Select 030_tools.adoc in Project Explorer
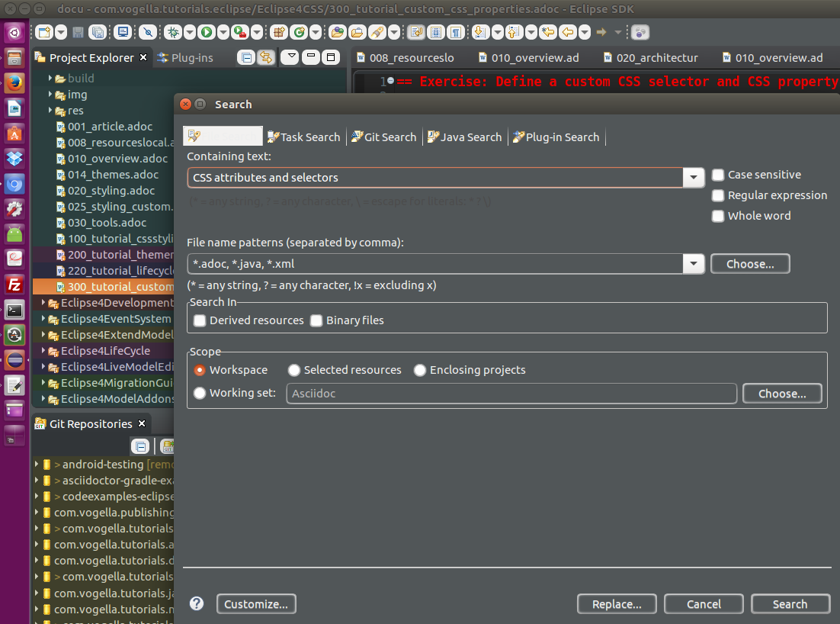 tap(101, 223)
